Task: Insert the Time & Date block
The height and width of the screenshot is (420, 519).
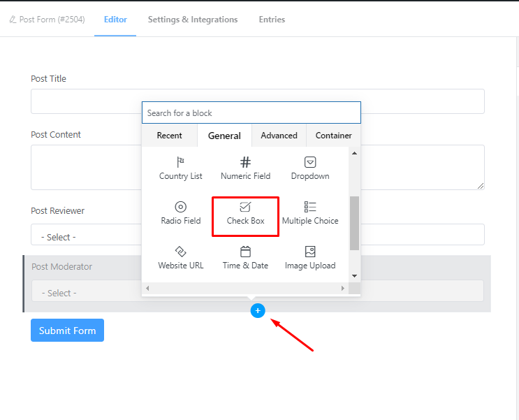Action: 245,258
